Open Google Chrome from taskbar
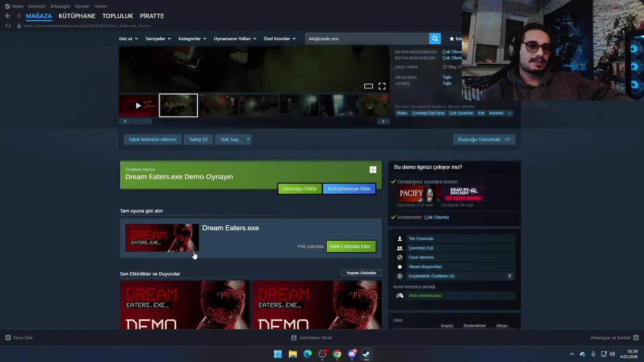The image size is (644, 362). [x=337, y=354]
